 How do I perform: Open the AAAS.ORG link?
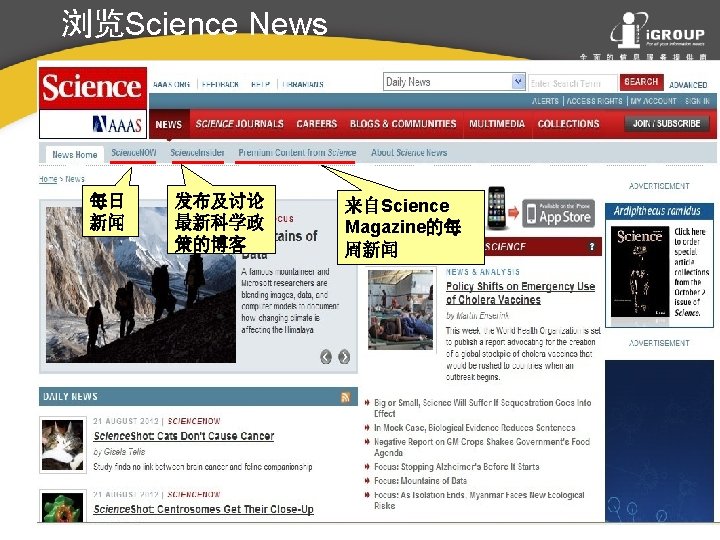[x=171, y=84]
